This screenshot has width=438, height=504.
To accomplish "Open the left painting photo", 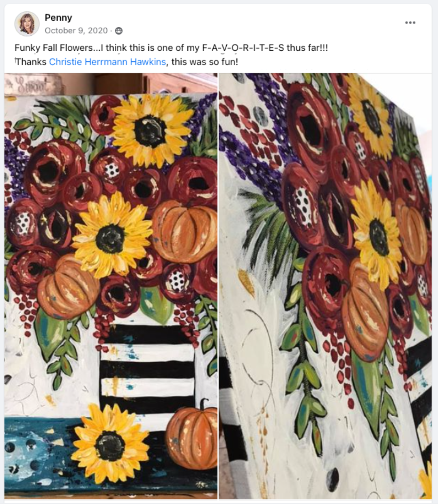I will pyautogui.click(x=111, y=286).
